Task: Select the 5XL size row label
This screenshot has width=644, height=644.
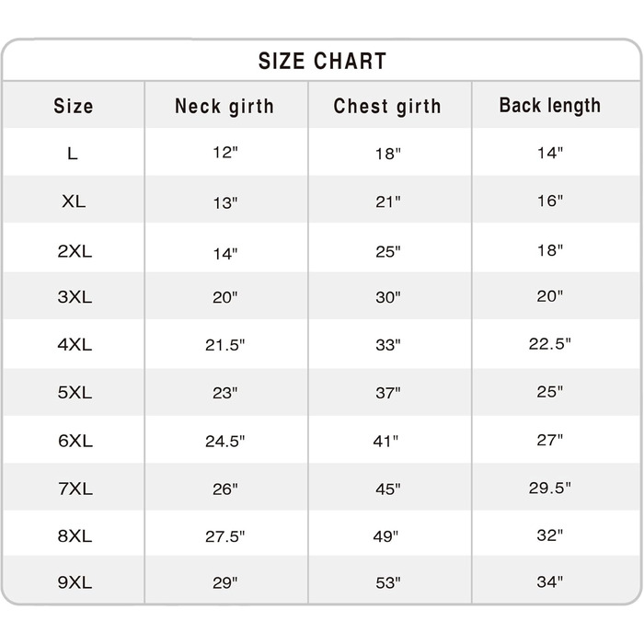Action: coord(75,393)
